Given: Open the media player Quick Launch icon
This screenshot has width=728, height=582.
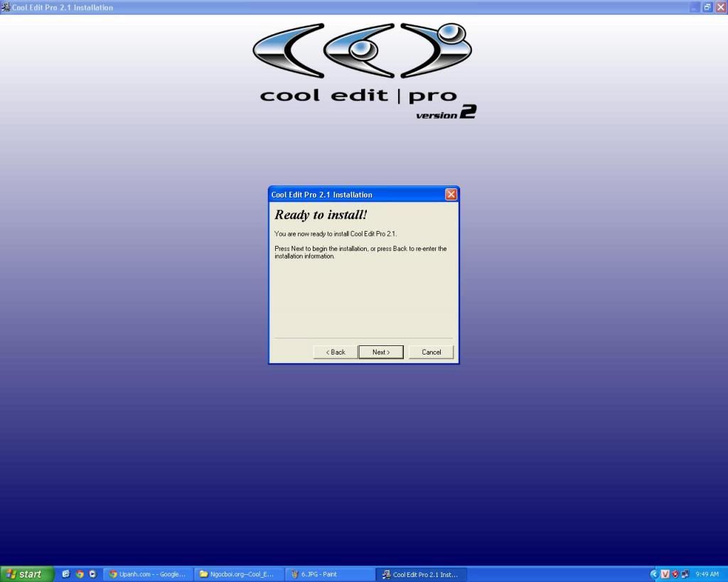Looking at the screenshot, I should 92,574.
